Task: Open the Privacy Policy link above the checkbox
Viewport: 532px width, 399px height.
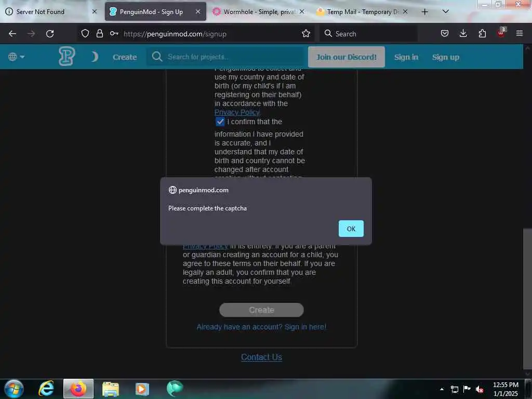Action: tap(237, 112)
